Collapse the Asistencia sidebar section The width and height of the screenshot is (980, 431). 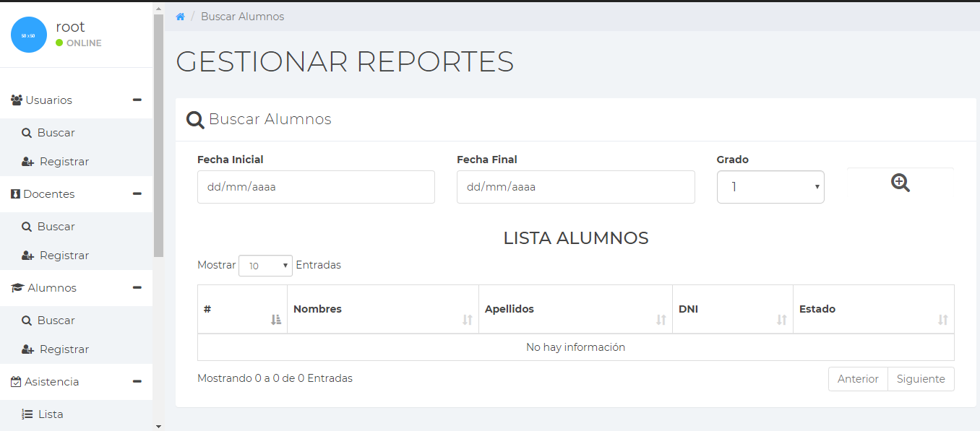(137, 382)
